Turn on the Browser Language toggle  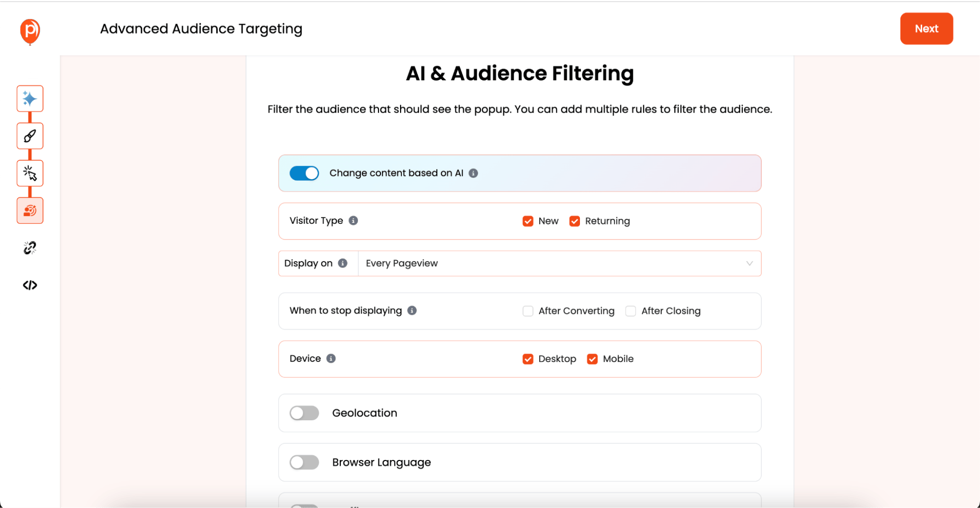tap(304, 462)
